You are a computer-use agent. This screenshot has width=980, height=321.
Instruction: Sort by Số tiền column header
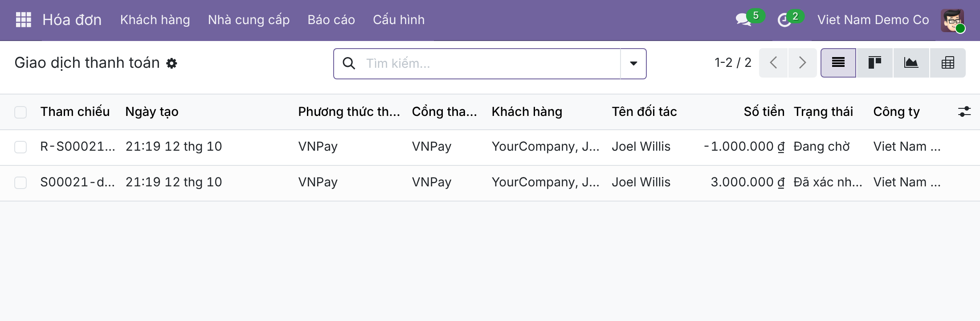click(764, 111)
